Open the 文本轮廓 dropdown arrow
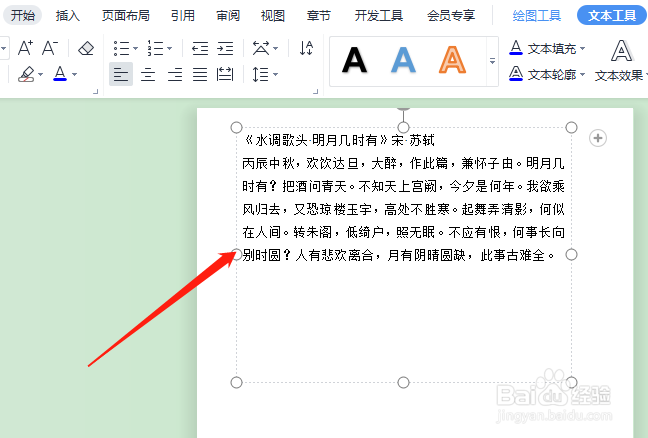The width and height of the screenshot is (648, 438). click(x=582, y=74)
